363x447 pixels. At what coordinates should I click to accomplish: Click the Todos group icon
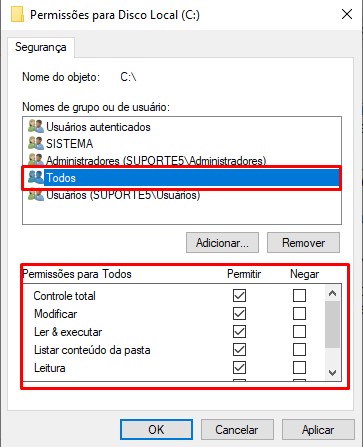(36, 177)
